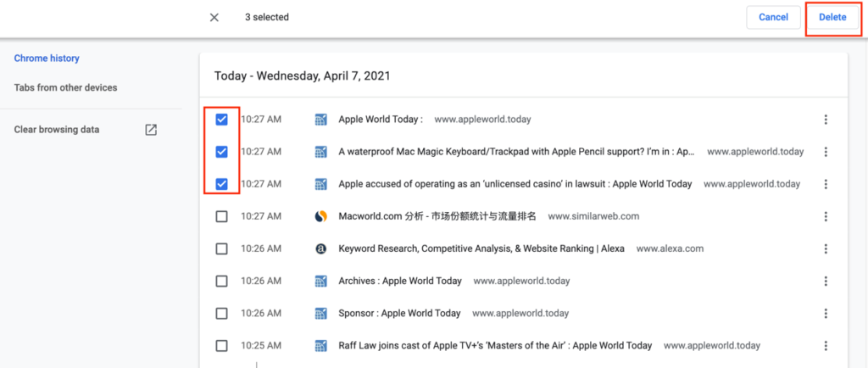Open three-dot menu for Alexa entry

tap(826, 248)
